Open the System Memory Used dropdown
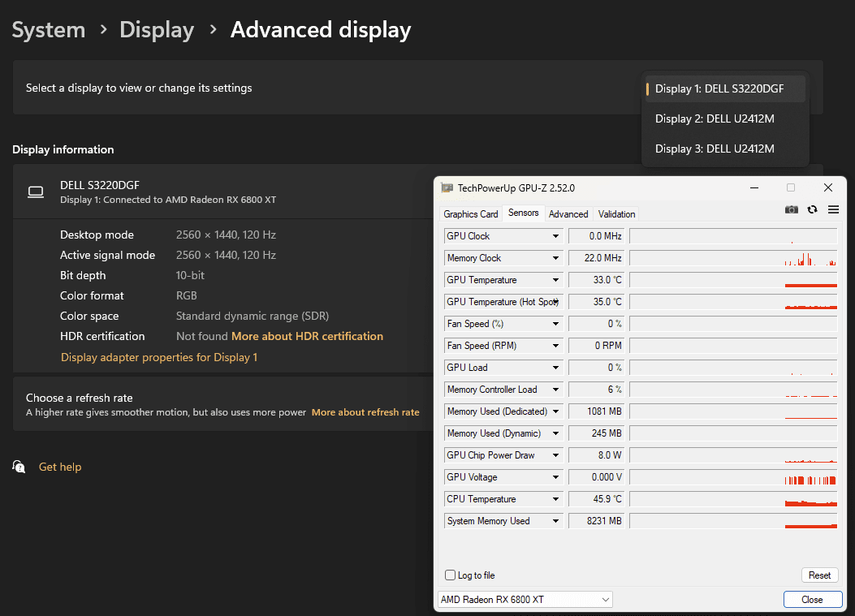 (555, 521)
